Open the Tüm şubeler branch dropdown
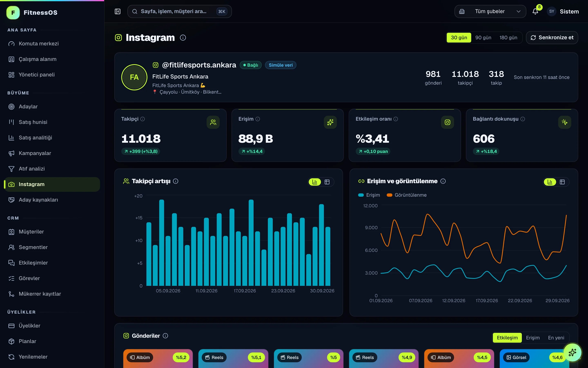Image resolution: width=588 pixels, height=368 pixels. point(490,11)
